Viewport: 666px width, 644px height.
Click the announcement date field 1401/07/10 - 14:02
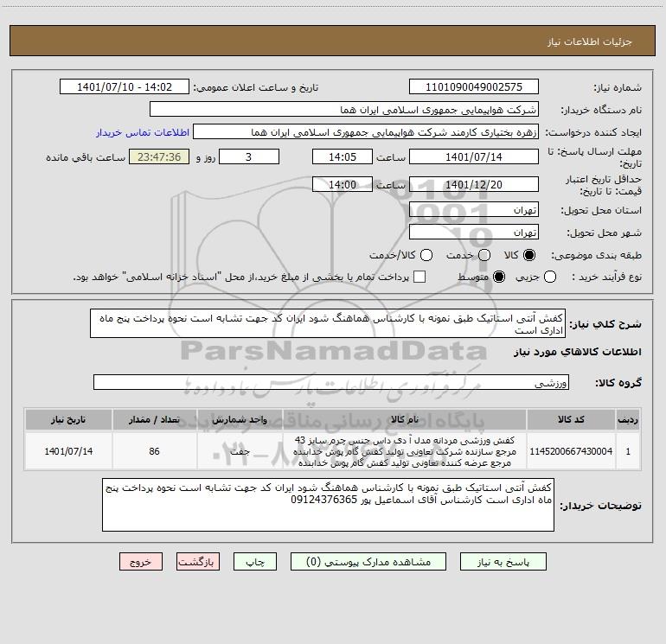(x=125, y=87)
